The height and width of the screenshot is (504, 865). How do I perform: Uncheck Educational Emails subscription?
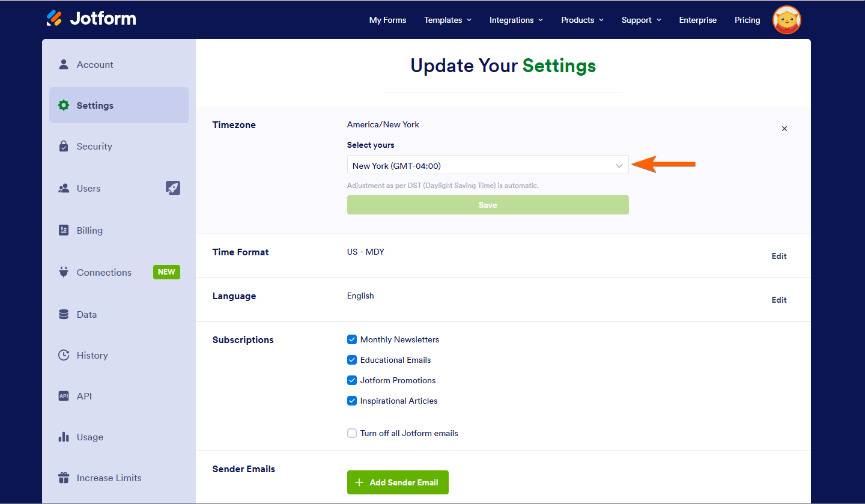[x=352, y=360]
